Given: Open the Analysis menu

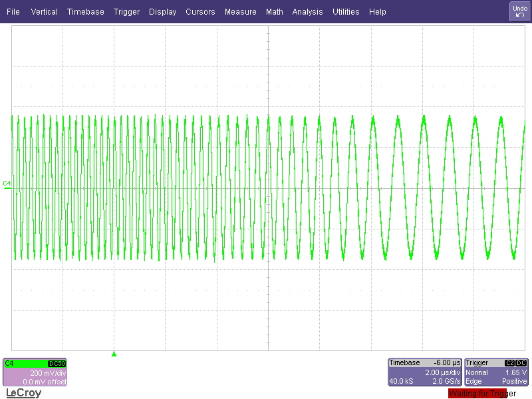Looking at the screenshot, I should (x=307, y=11).
